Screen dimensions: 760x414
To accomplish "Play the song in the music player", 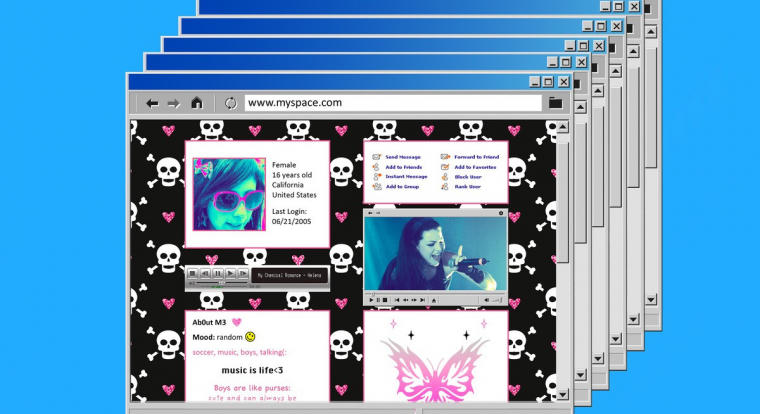I will coord(231,273).
